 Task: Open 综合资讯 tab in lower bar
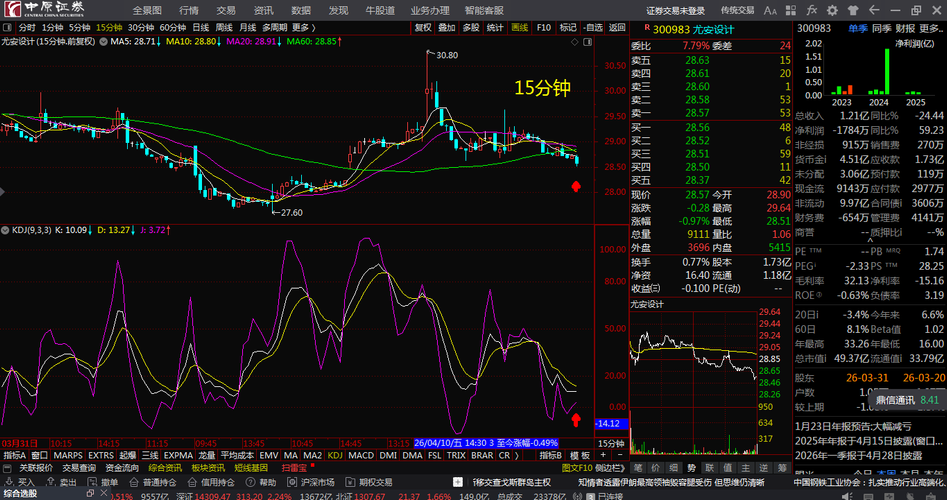pos(165,467)
